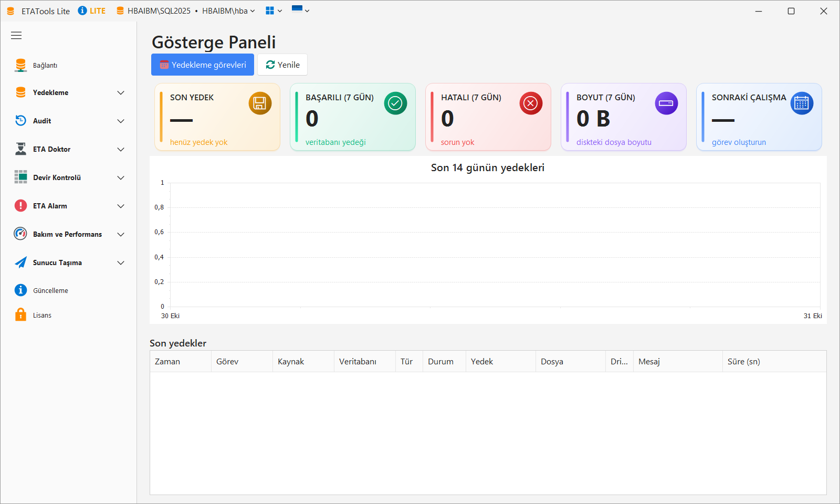840x504 pixels.
Task: Click the LITE edition info icon in title bar
Action: [82, 10]
